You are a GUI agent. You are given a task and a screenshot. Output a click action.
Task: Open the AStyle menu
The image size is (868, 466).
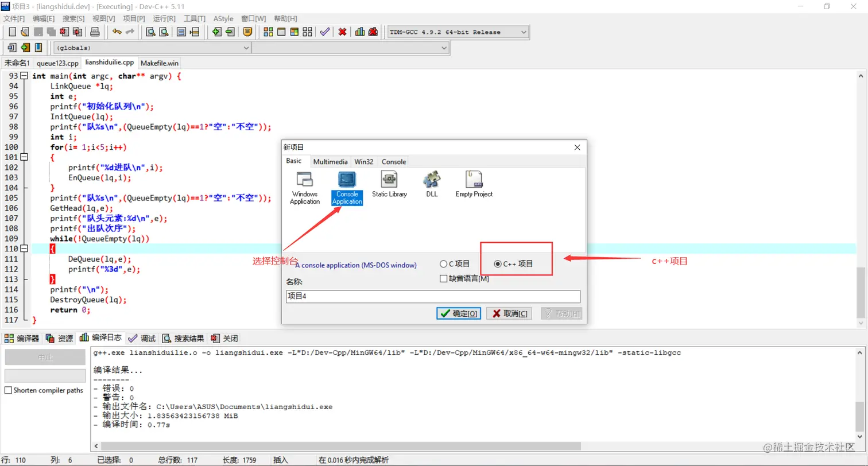(223, 19)
